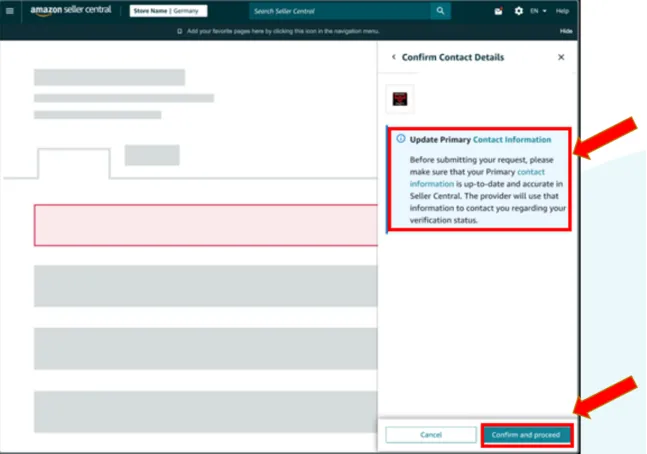
Task: Click the Cancel button
Action: click(431, 435)
